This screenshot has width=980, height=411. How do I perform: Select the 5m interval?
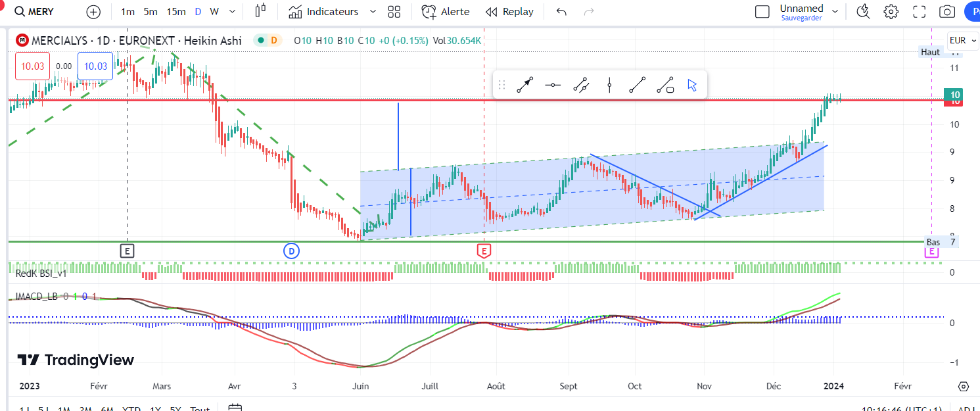pyautogui.click(x=151, y=12)
